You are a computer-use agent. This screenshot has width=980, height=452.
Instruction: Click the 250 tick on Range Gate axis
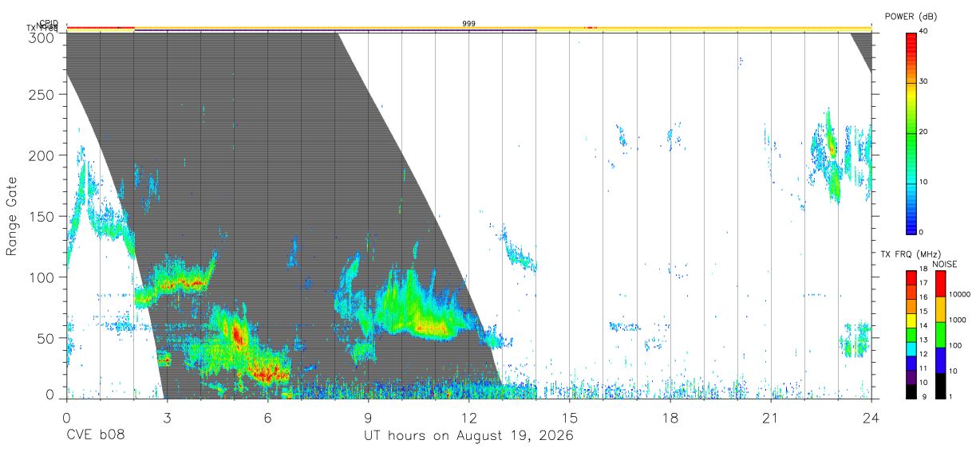43,95
